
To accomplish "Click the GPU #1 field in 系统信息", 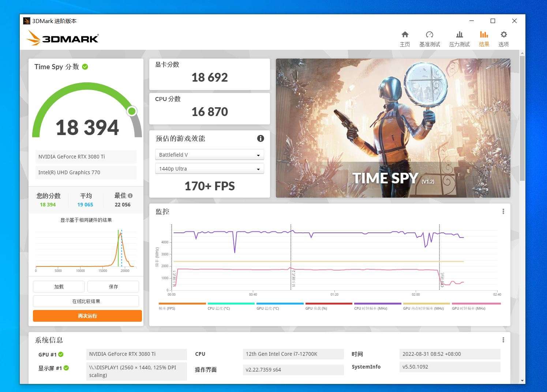I will pos(136,354).
